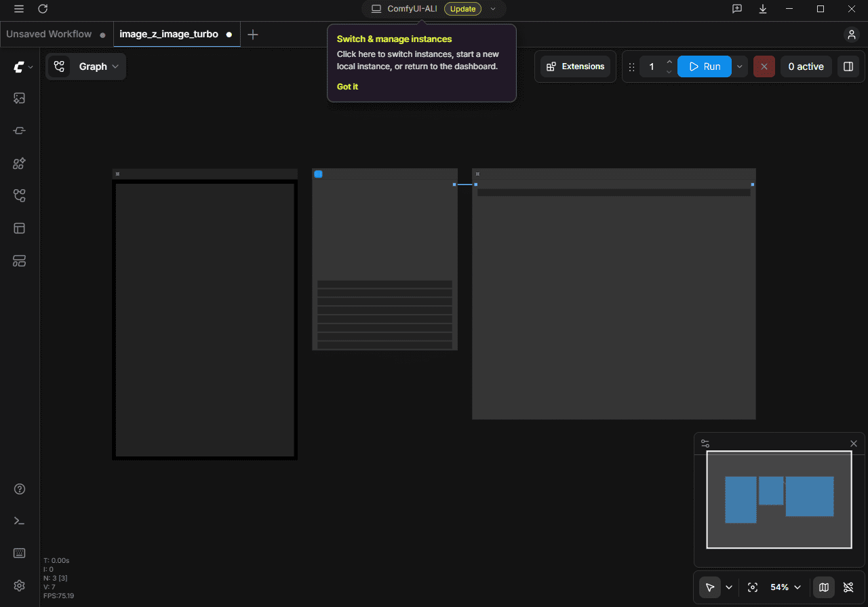Open the 54% zoom level dropdown
Viewport: 868px width, 607px height.
click(x=786, y=587)
